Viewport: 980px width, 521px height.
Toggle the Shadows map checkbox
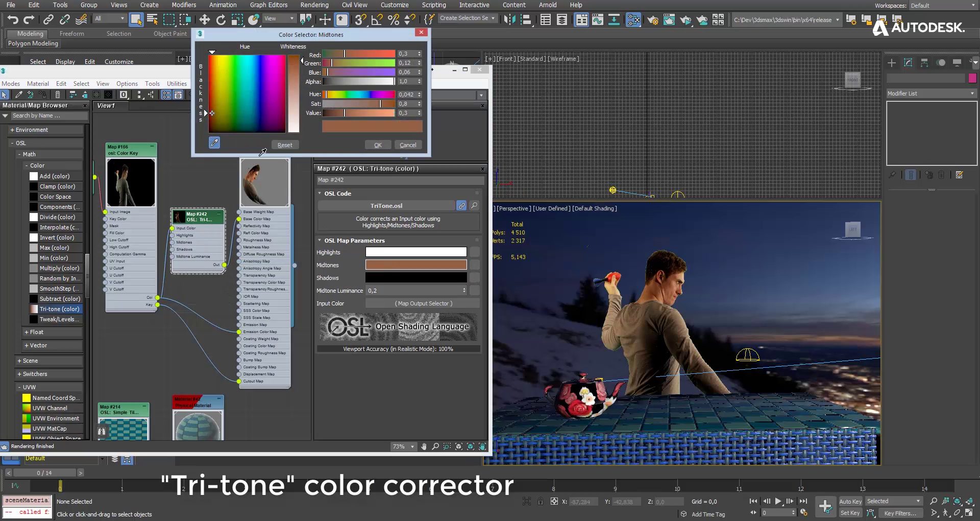(475, 277)
